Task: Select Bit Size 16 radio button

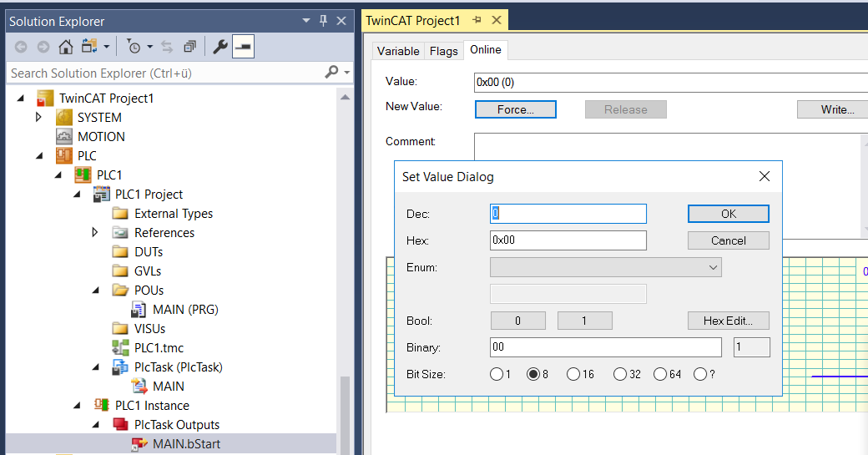Action: coord(573,374)
